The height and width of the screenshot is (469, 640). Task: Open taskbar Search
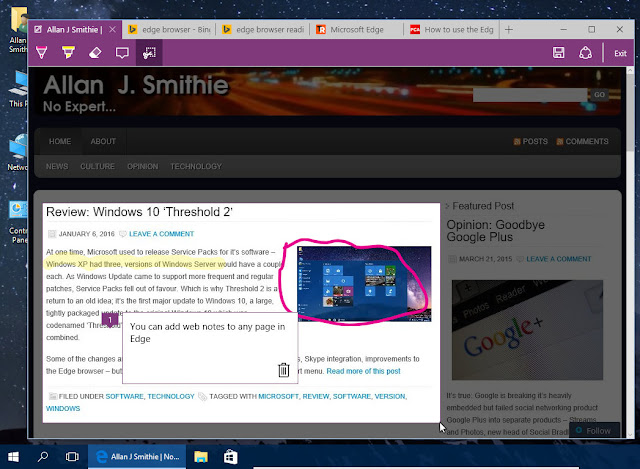(x=42, y=457)
